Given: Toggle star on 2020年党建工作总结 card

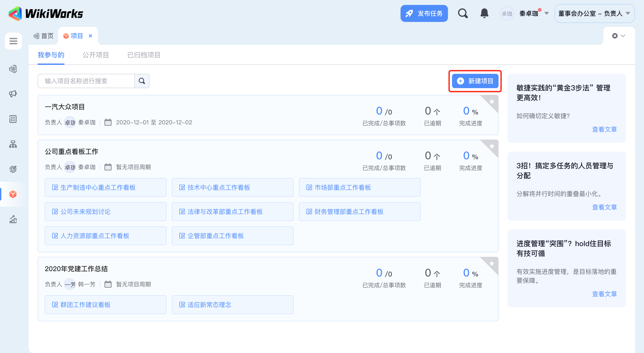Looking at the screenshot, I should (x=492, y=264).
